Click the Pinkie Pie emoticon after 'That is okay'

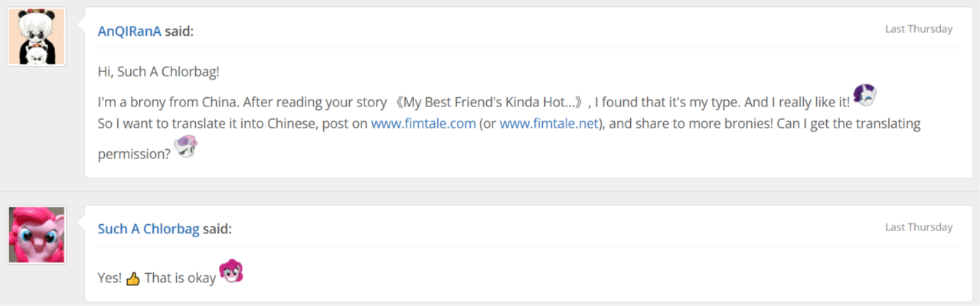231,271
